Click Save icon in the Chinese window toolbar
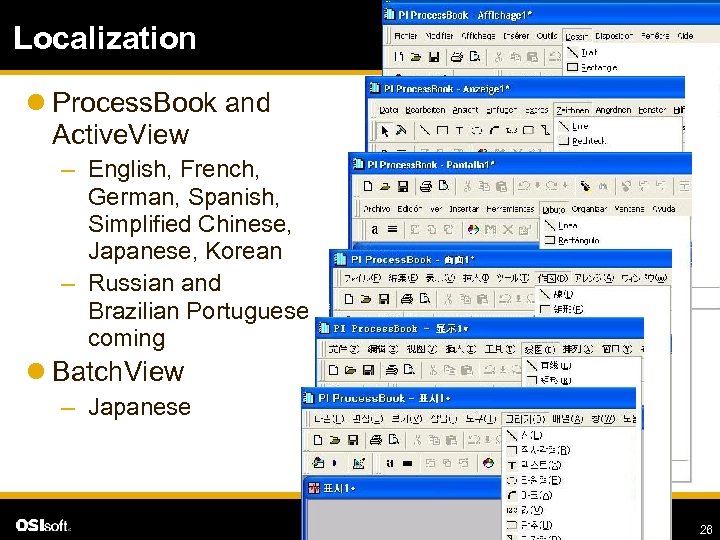Image resolution: width=720 pixels, height=540 pixels. (368, 370)
